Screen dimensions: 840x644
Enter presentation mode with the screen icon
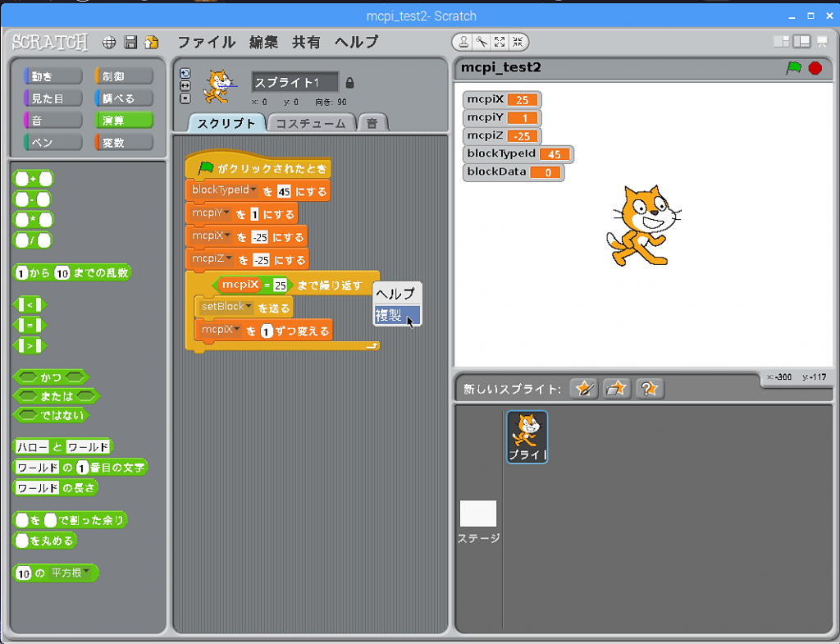pos(822,41)
